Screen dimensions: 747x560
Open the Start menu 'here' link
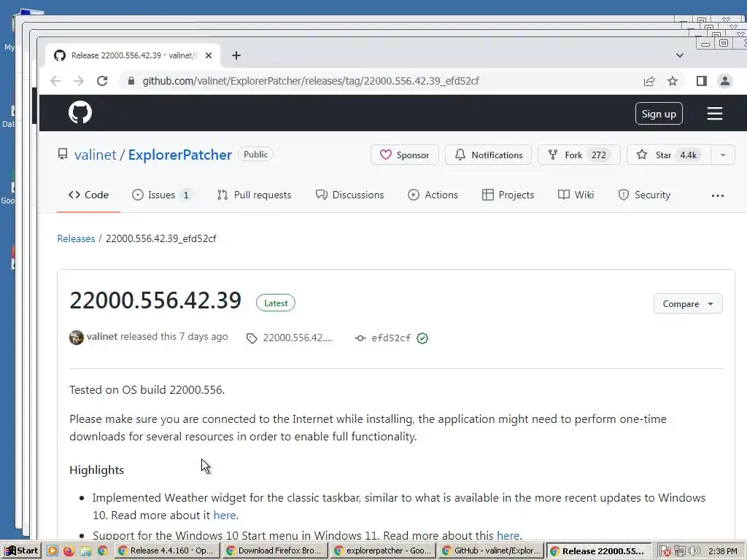508,535
